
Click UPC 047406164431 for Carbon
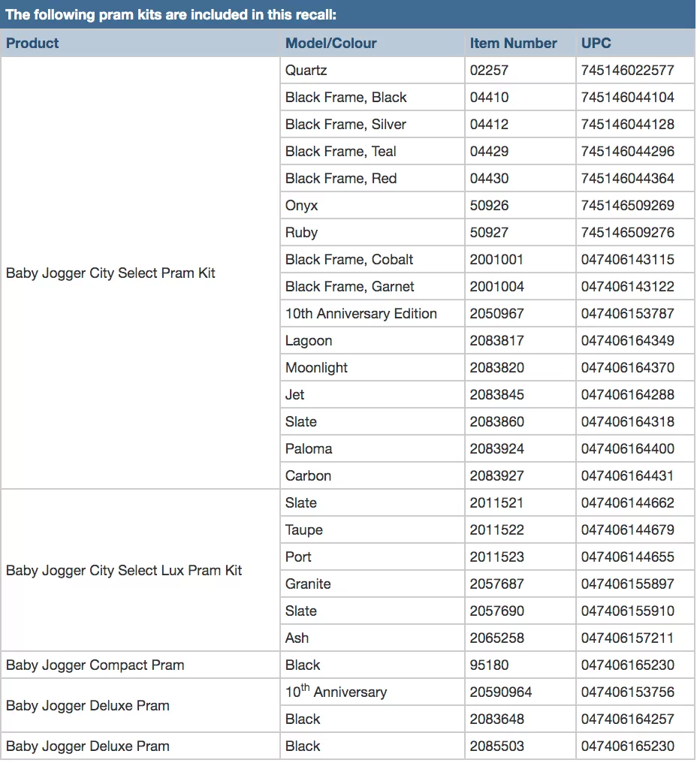635,475
